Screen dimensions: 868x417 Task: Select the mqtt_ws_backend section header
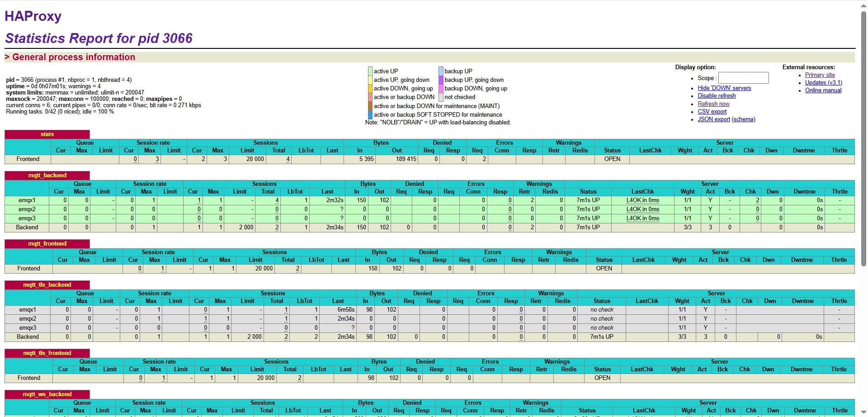[x=47, y=394]
